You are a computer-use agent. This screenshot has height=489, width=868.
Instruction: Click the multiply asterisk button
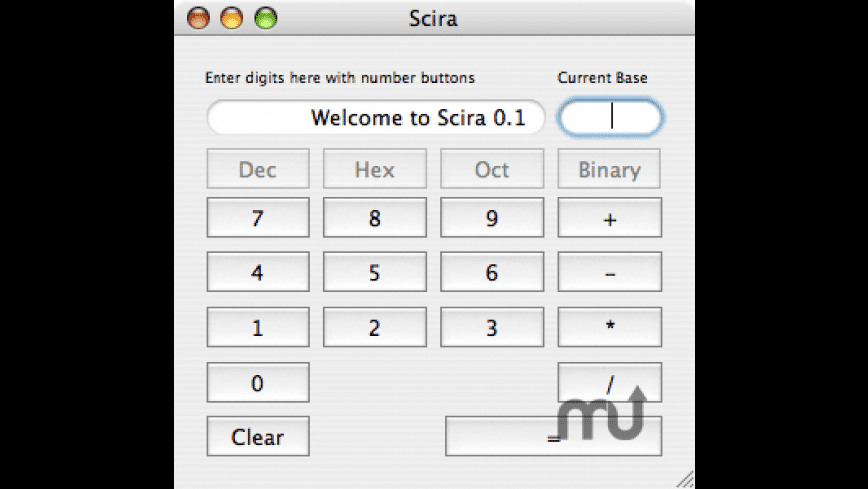610,327
